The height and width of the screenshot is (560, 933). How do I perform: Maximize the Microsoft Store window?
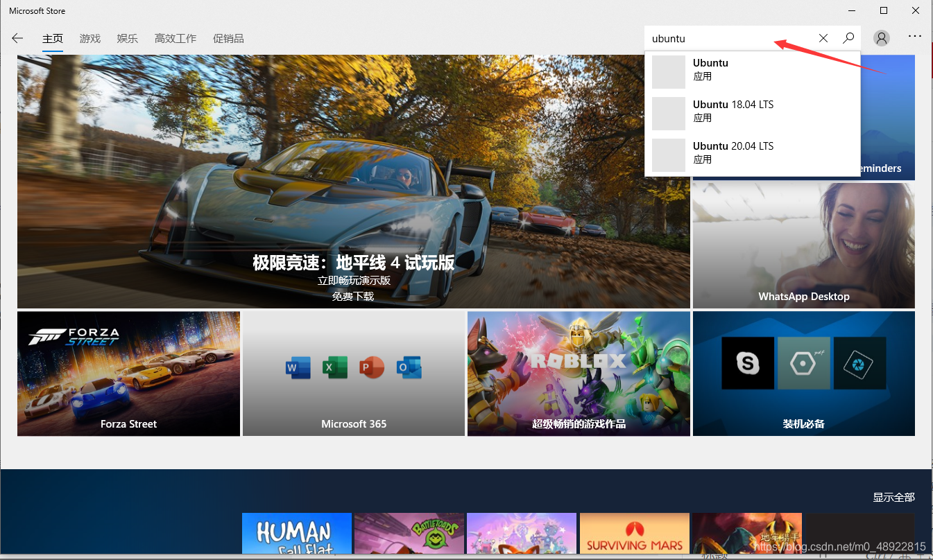(884, 10)
